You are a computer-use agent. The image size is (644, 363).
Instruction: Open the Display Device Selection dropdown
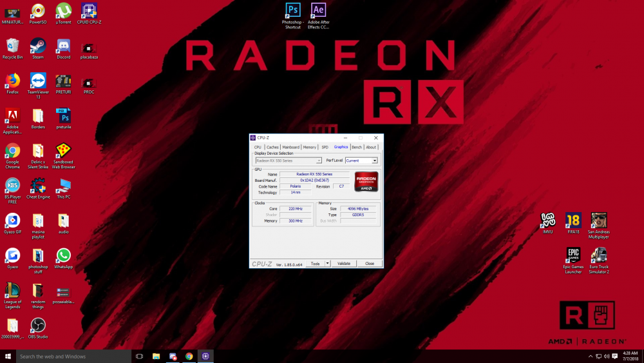coord(289,161)
